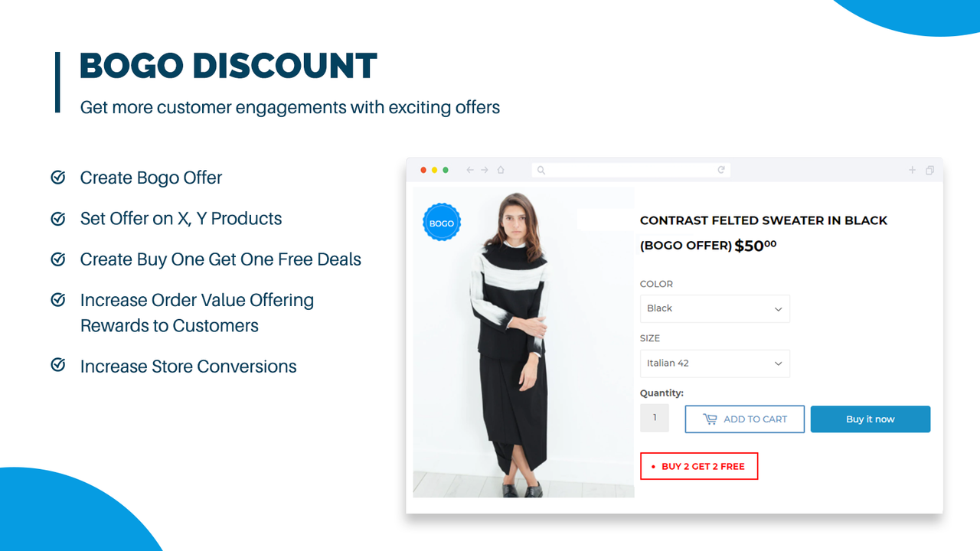
Task: Click the refresh icon in the address bar
Action: point(720,170)
